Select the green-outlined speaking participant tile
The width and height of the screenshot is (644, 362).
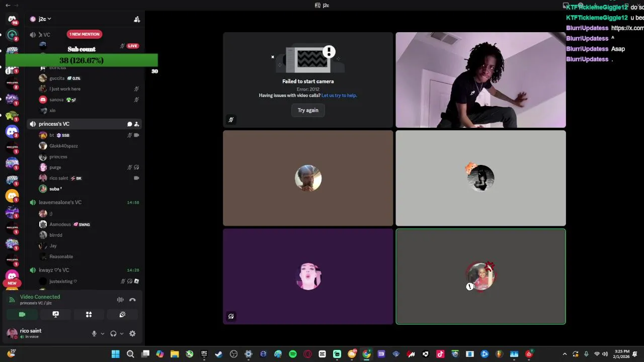[x=480, y=277]
